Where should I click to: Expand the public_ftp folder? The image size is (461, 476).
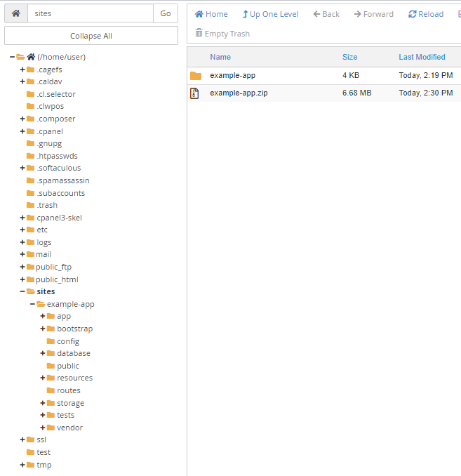[22, 267]
